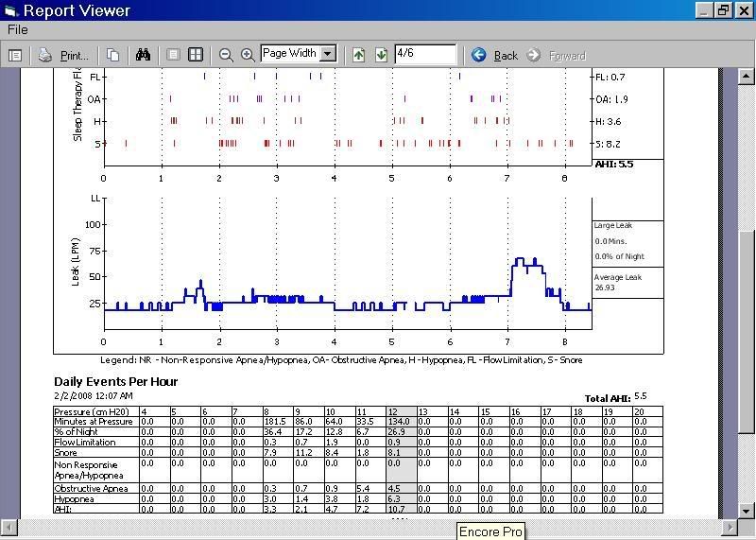The width and height of the screenshot is (756, 540).
Task: Click the 'Total AHI:' label
Action: [608, 398]
